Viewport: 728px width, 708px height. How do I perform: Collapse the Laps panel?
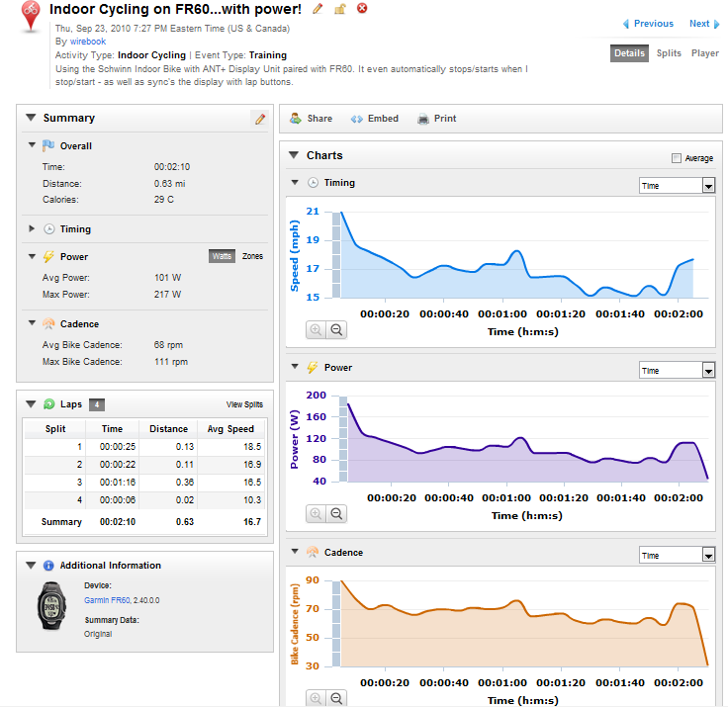pos(31,403)
